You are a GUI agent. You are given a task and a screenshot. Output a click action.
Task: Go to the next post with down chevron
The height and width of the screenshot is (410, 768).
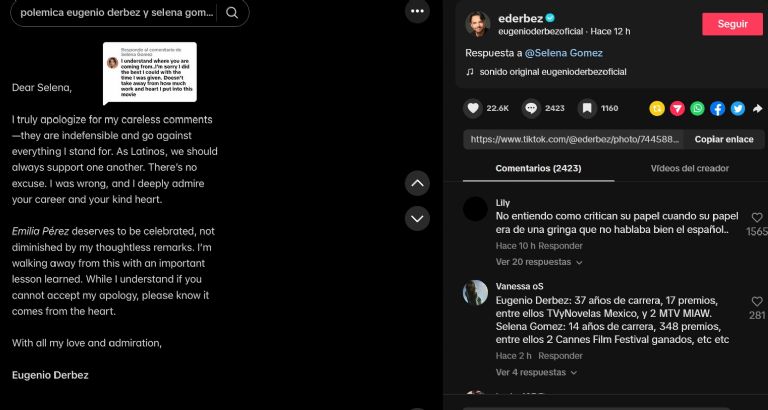click(417, 218)
